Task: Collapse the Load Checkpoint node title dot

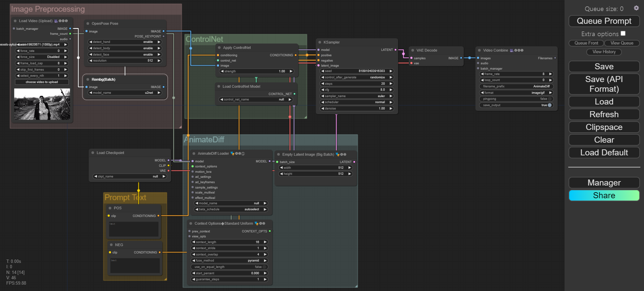Action: click(93, 153)
